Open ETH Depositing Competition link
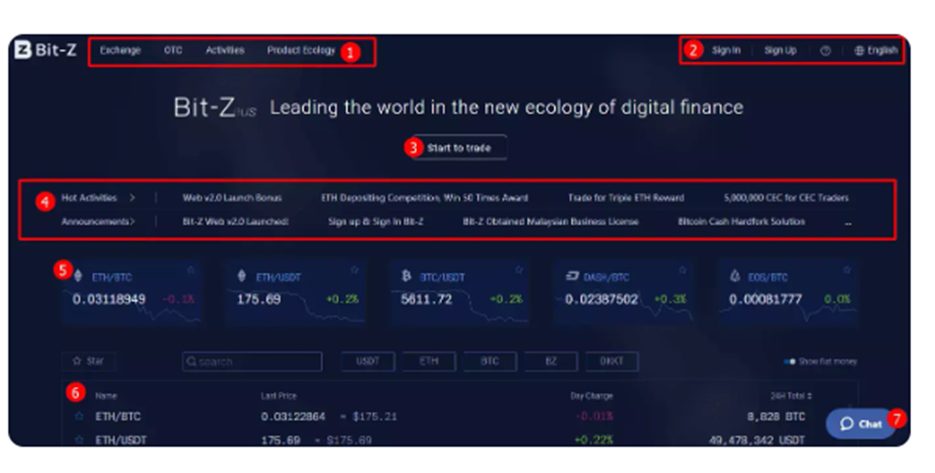 coord(425,197)
